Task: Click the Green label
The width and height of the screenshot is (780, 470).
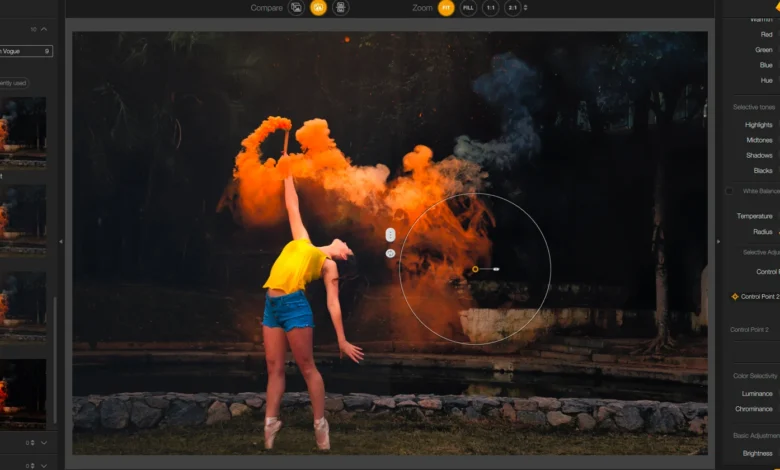Action: 764,50
